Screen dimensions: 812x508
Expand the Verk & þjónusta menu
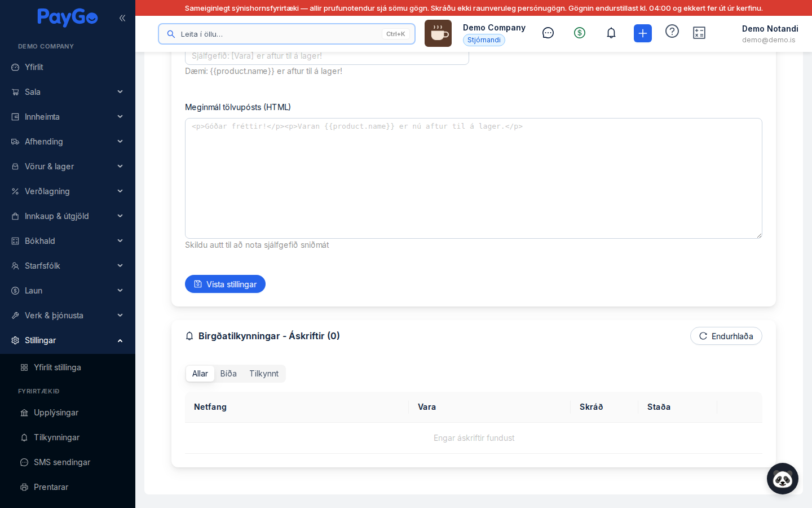click(68, 316)
